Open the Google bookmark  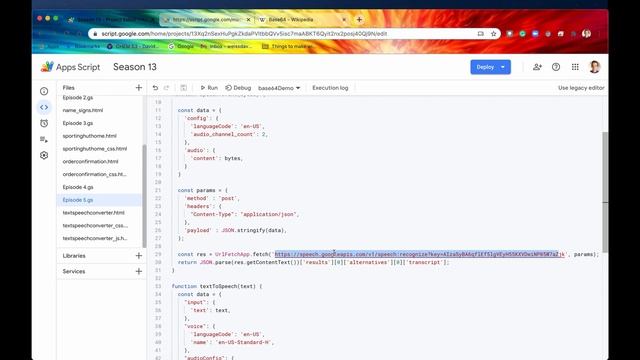click(181, 47)
